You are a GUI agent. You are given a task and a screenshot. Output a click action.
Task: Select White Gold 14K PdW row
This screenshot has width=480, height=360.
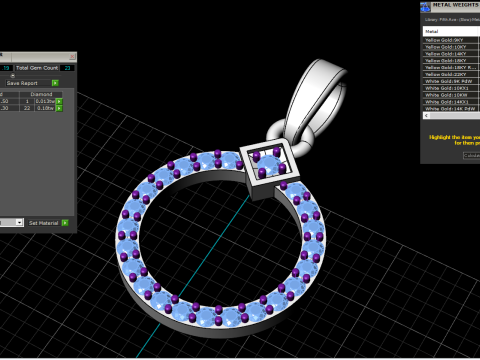(450, 109)
